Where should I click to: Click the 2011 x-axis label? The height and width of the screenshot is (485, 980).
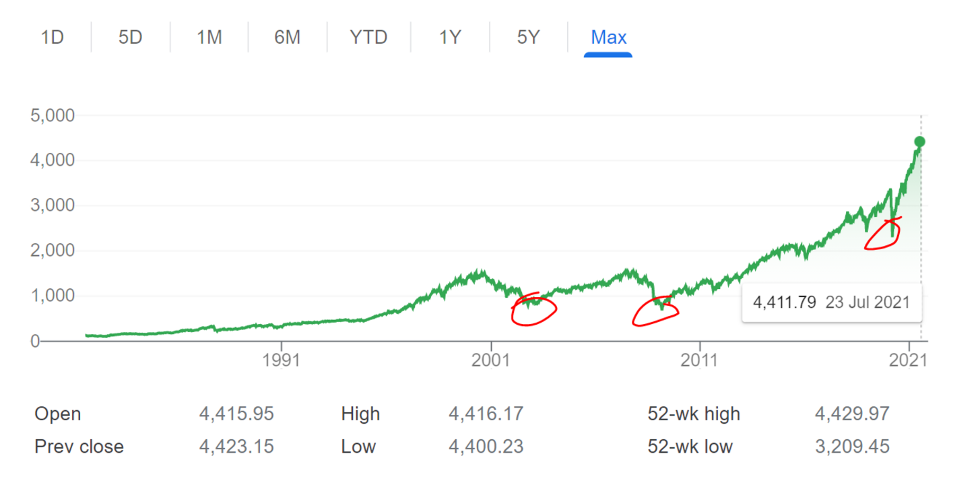pos(700,359)
